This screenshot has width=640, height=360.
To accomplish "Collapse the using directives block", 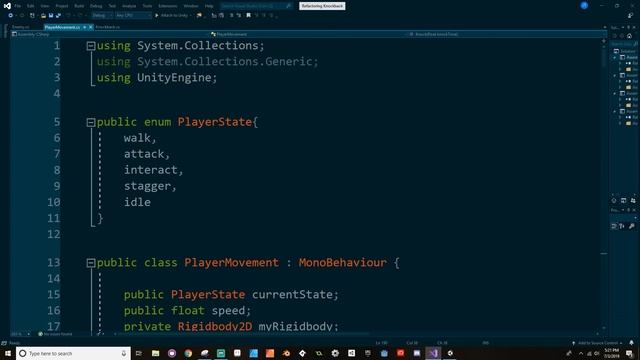I will (91, 46).
